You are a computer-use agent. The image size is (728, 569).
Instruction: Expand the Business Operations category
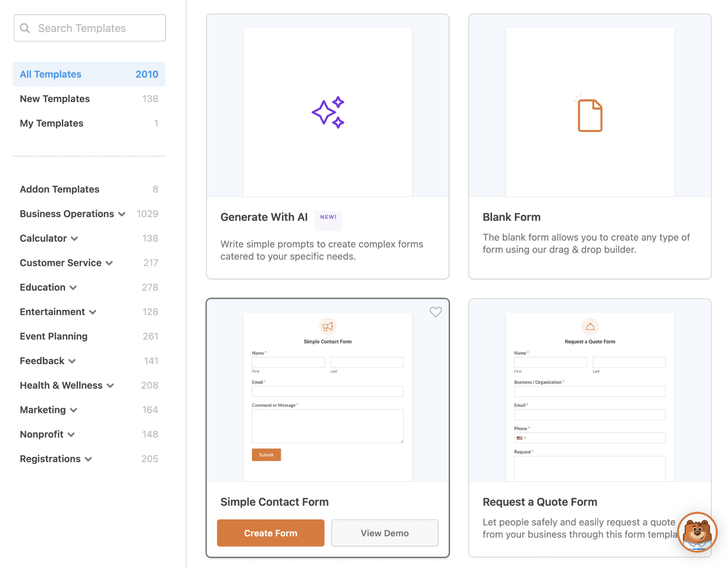tap(122, 213)
